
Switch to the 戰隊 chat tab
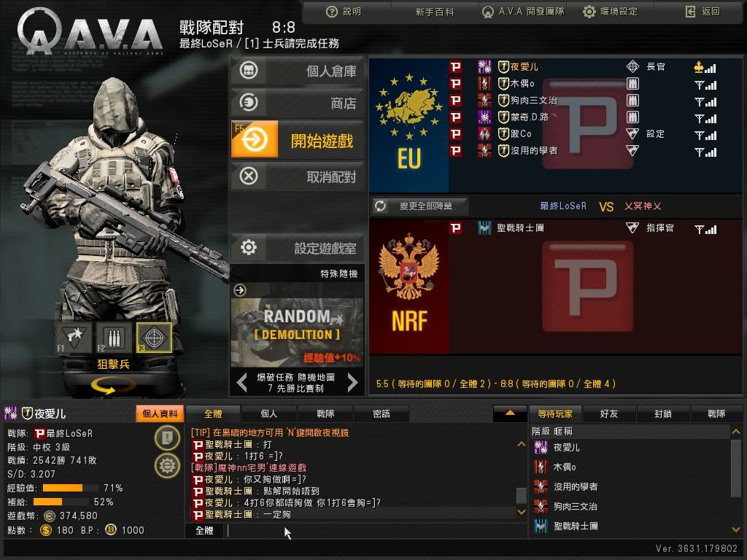tap(325, 414)
